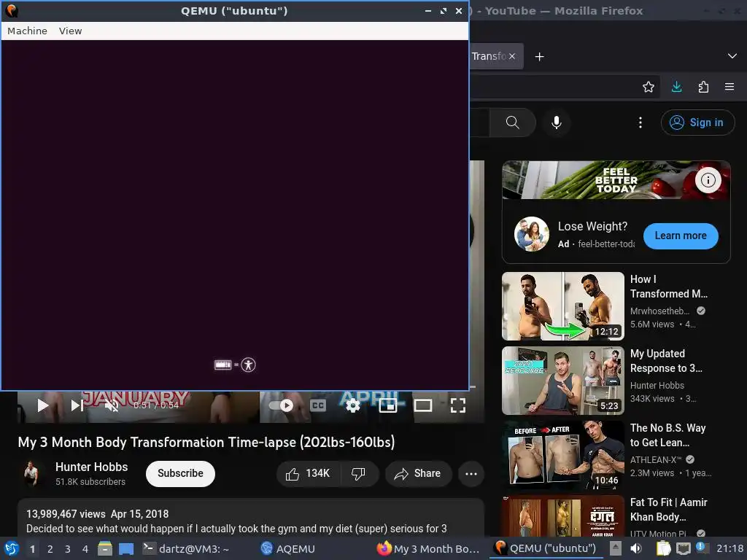Click the blue show-desktop taskbar icon

126,548
